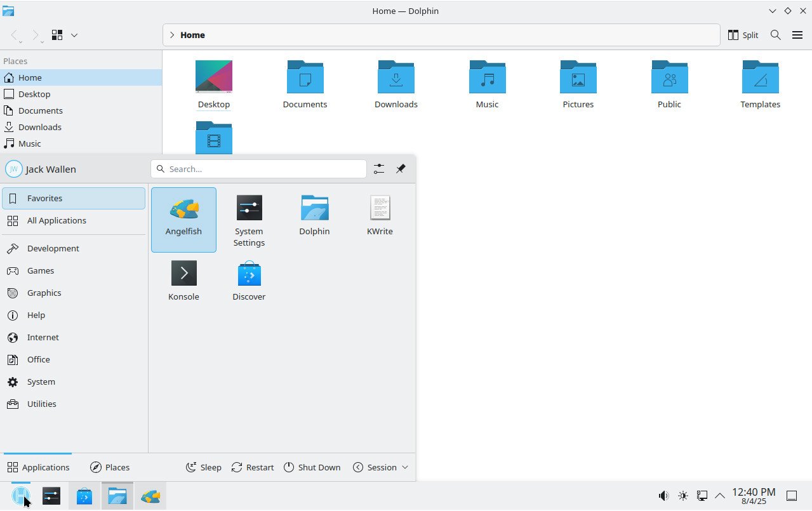812x511 pixels.
Task: Open the volume control in system tray
Action: coord(663,496)
